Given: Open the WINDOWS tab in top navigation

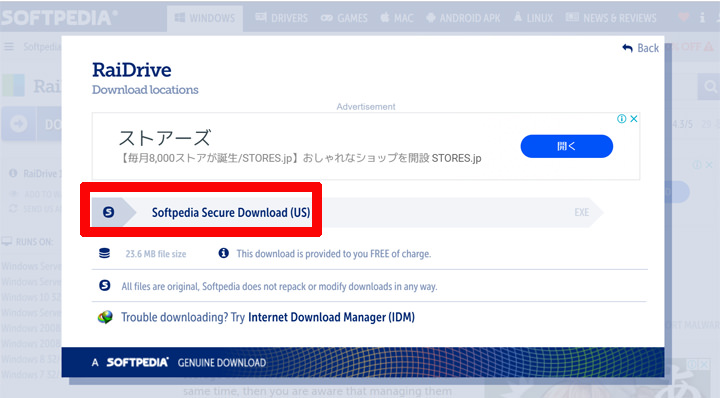Looking at the screenshot, I should (x=205, y=18).
